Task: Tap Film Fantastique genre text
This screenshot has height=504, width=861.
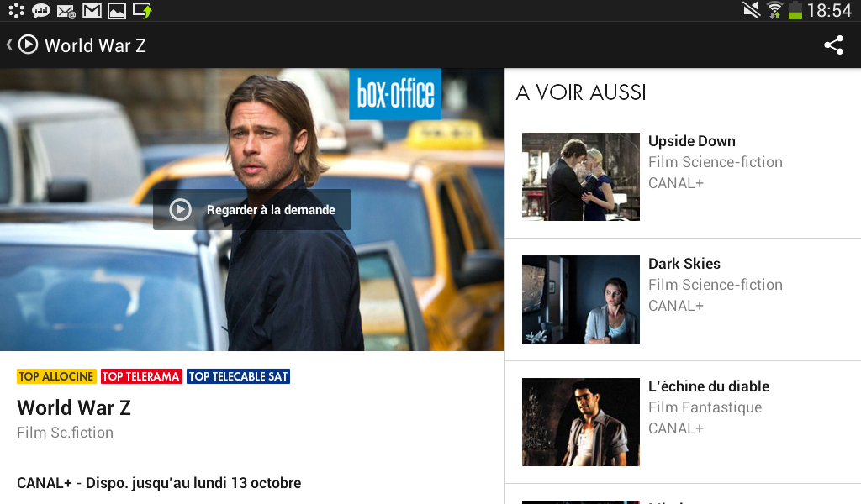Action: click(705, 407)
